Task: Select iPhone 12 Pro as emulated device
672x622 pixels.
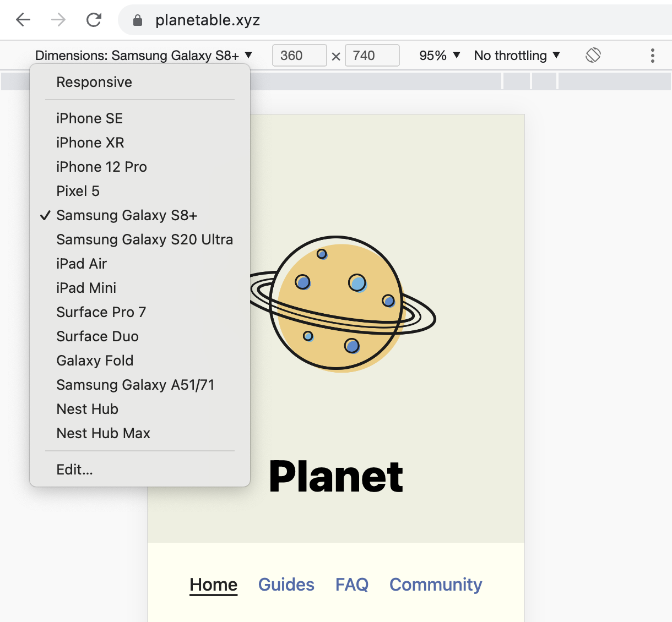Action: pyautogui.click(x=101, y=167)
